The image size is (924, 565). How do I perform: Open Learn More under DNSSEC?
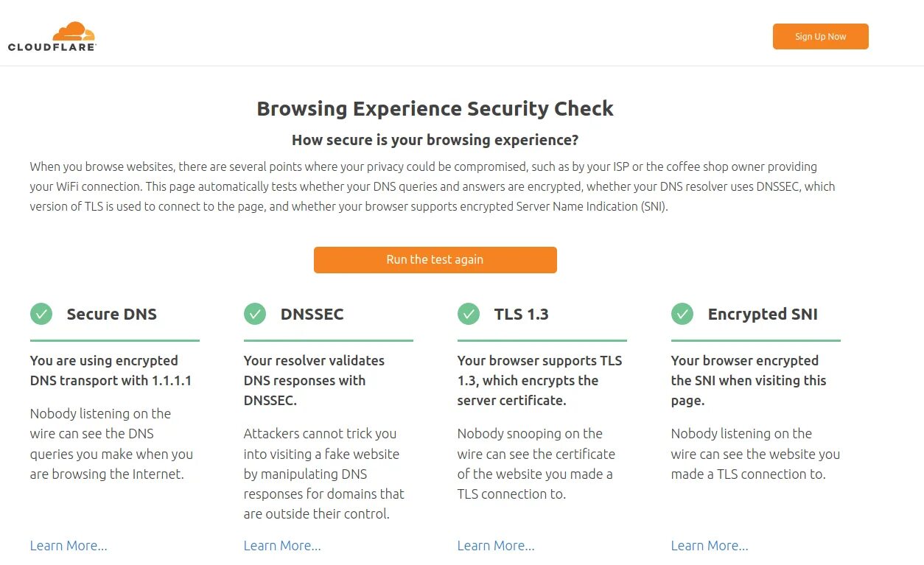(282, 545)
